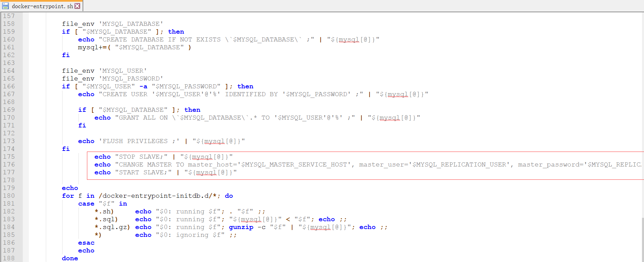Click 'FLUSH PRIVILEGES' text on line 173
The height and width of the screenshot is (262, 644).
(135, 141)
